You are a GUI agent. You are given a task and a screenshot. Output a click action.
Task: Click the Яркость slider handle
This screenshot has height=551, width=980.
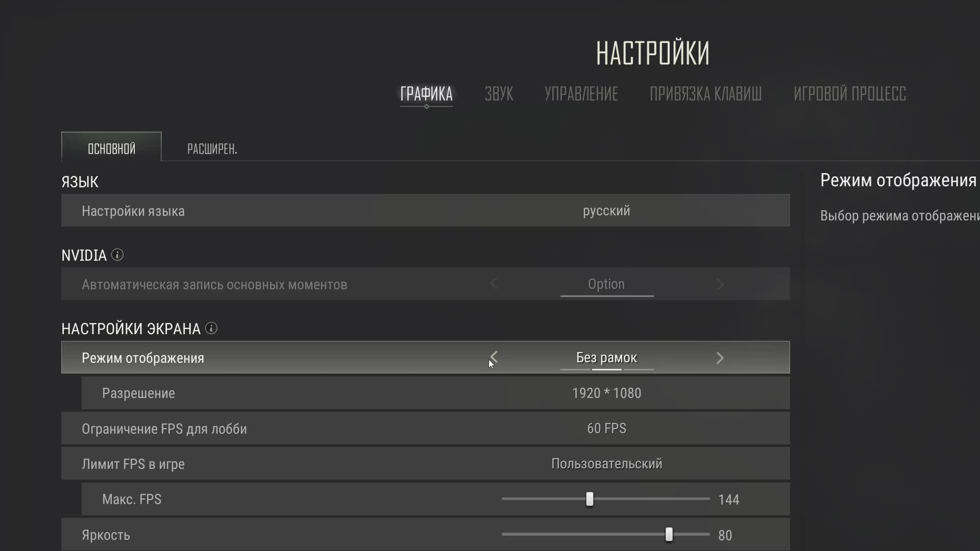[669, 534]
